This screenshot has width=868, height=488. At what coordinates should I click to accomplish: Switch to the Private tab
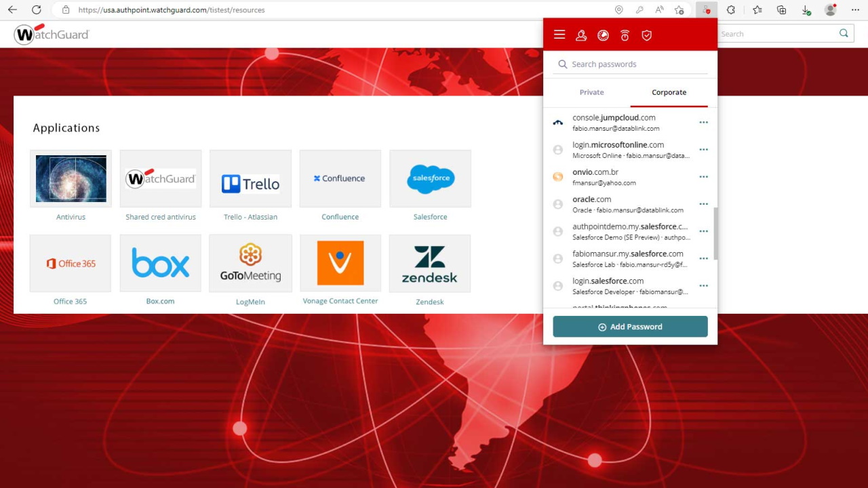(591, 91)
